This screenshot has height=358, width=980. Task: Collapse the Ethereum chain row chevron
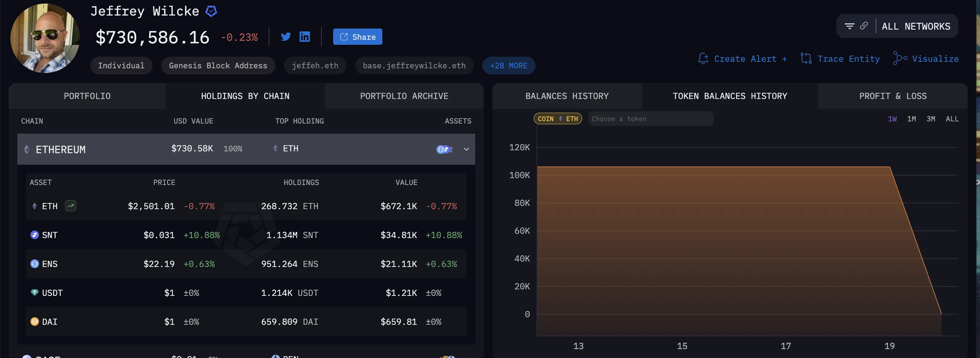(x=467, y=149)
